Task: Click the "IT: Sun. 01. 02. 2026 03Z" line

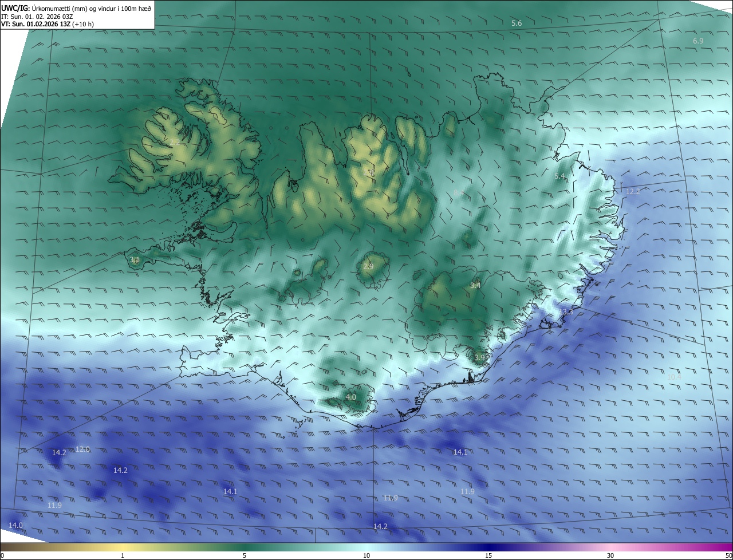Action: tap(37, 17)
